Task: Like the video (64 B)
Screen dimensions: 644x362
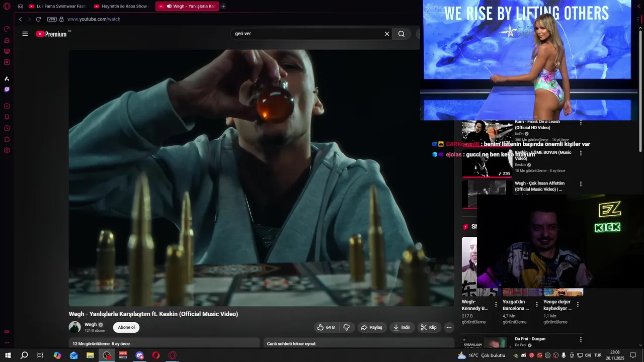Action: pos(326,327)
